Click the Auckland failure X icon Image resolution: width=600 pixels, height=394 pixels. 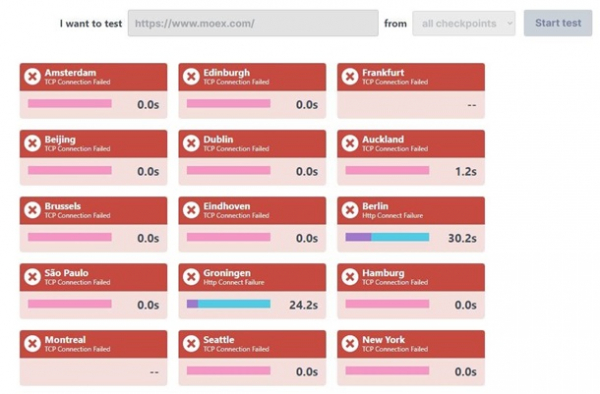tap(350, 143)
